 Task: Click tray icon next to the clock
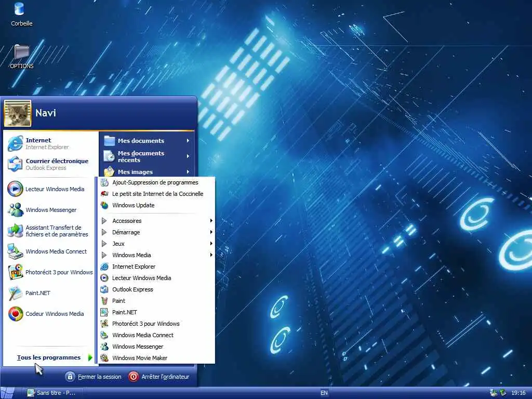503,393
